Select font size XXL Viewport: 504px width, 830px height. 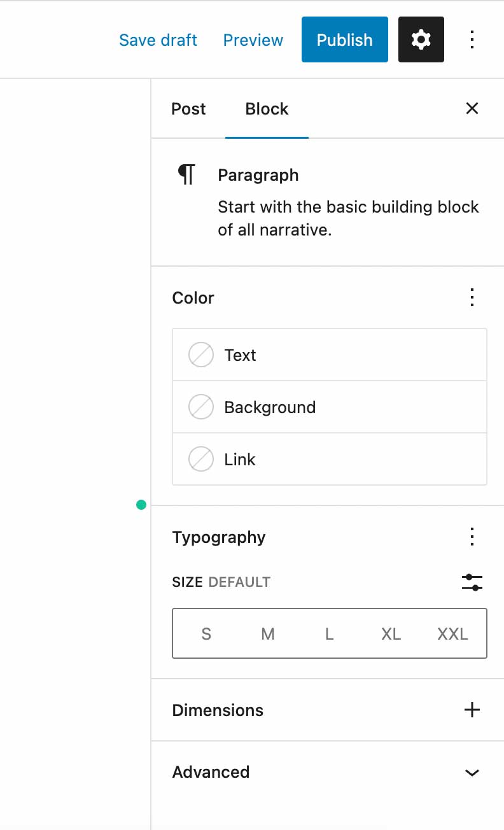(452, 633)
